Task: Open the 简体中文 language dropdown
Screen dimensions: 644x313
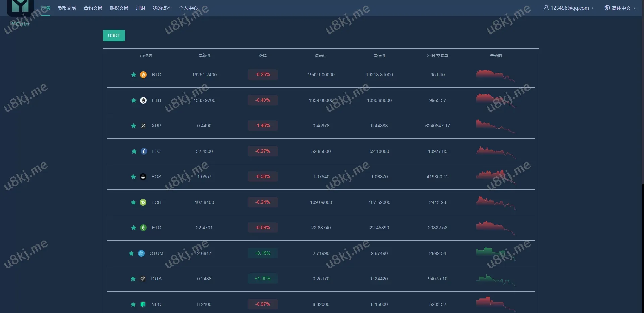Action: [621, 8]
